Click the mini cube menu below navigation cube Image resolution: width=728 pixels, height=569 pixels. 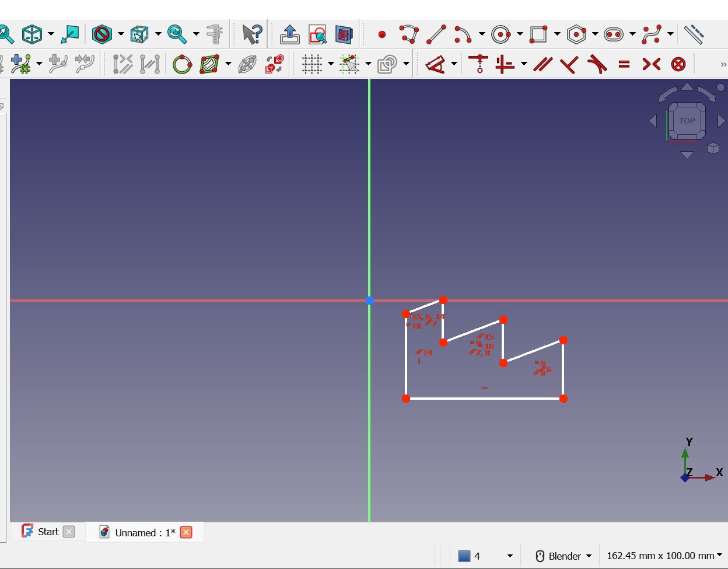pos(713,148)
